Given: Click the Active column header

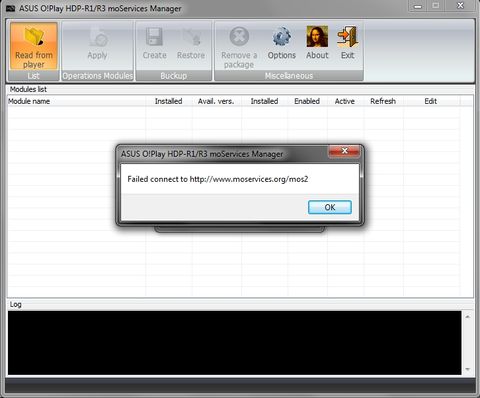Looking at the screenshot, I should [x=345, y=101].
